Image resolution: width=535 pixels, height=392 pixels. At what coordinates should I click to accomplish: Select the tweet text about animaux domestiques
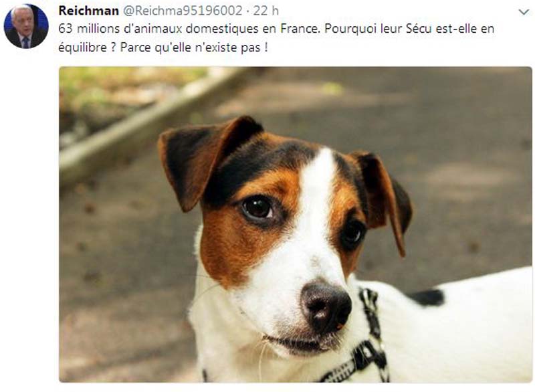pos(276,38)
